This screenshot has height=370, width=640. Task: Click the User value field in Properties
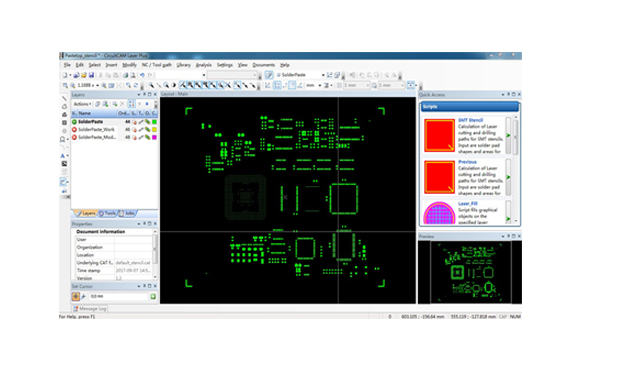point(133,239)
